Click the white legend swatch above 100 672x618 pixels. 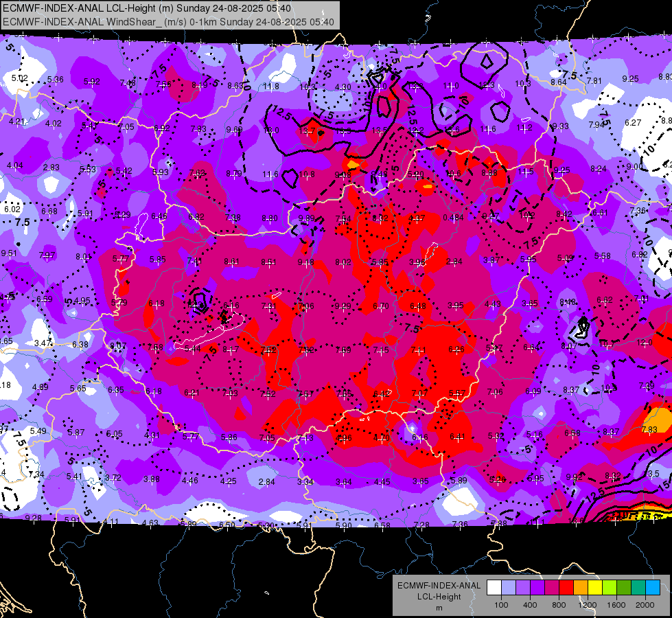494,588
